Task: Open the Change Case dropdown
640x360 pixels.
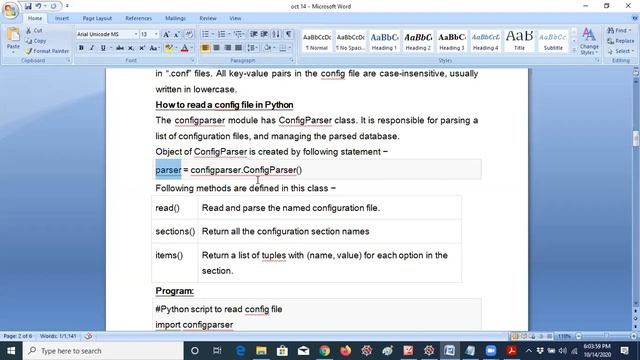Action: tap(154, 48)
